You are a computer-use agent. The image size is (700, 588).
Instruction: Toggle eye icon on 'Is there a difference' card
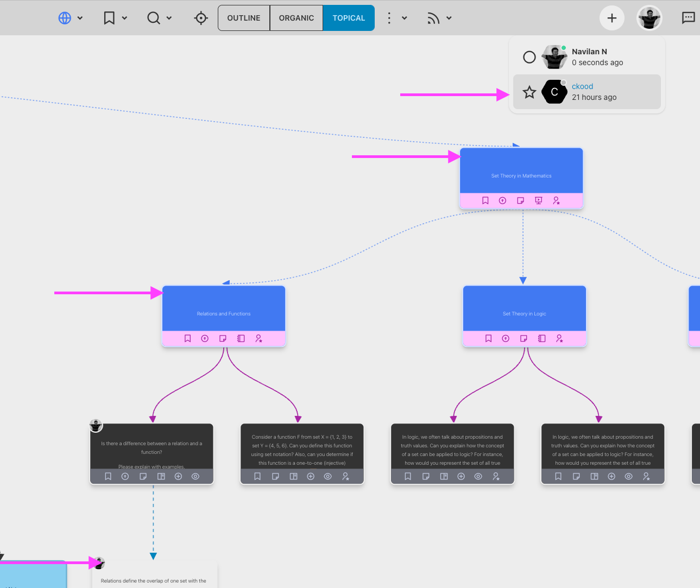[196, 476]
